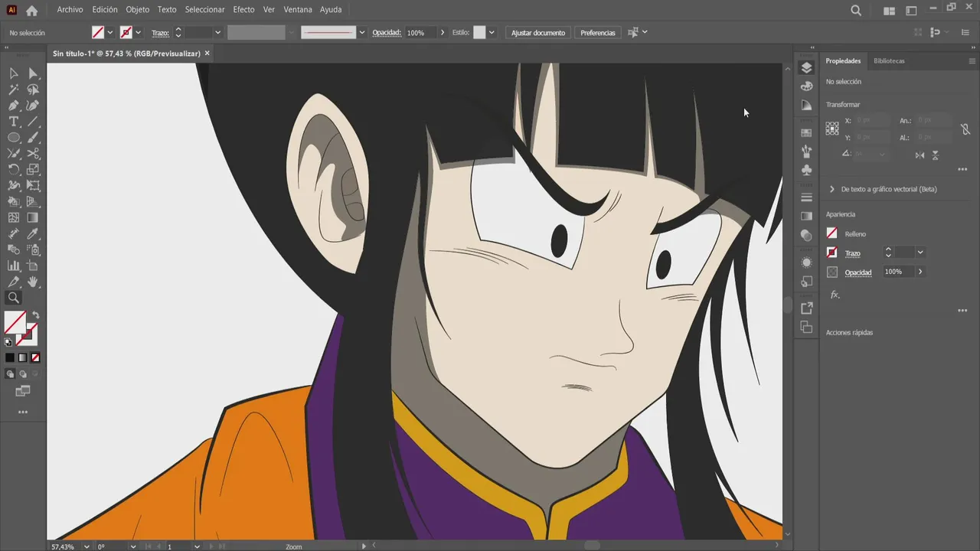
Task: Expand De texto a gráfico vectorial (Beta)
Action: 832,189
